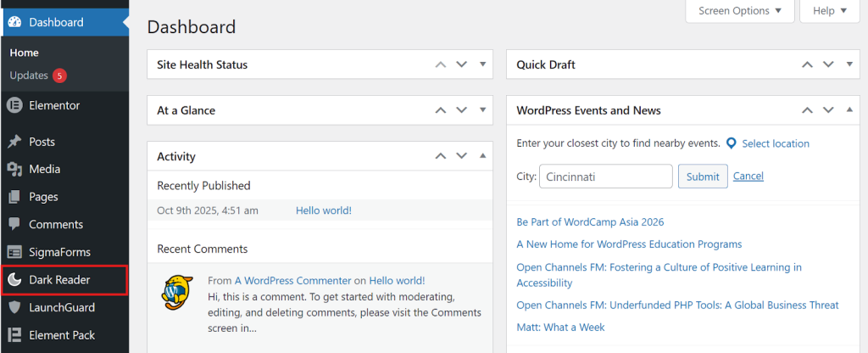The height and width of the screenshot is (353, 868).
Task: Click the At a Glance panel title
Action: click(186, 110)
